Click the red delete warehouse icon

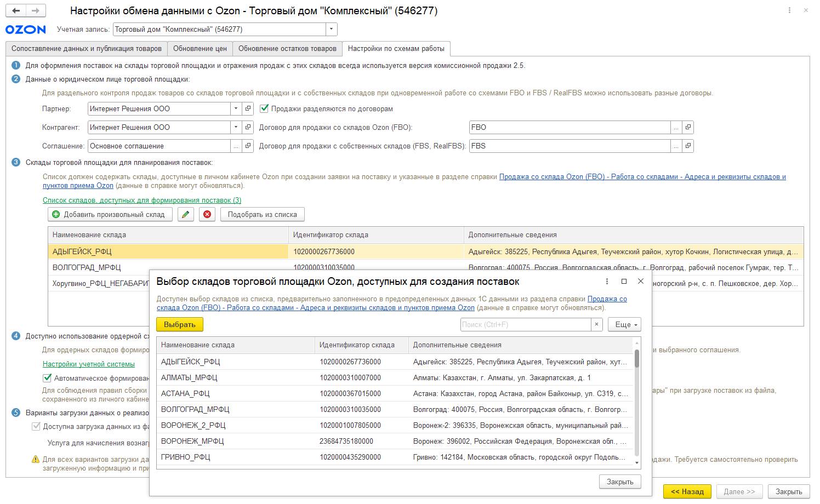(207, 214)
